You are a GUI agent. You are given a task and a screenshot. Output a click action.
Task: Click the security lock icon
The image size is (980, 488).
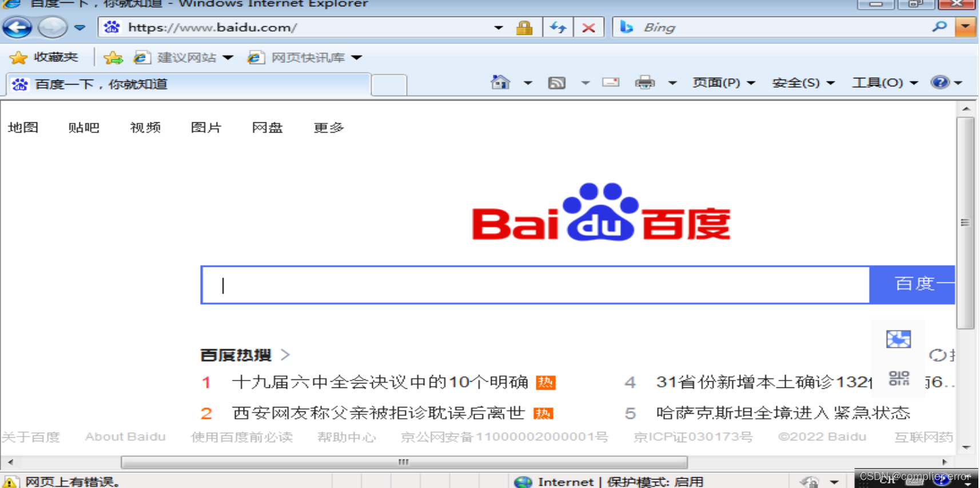(524, 27)
